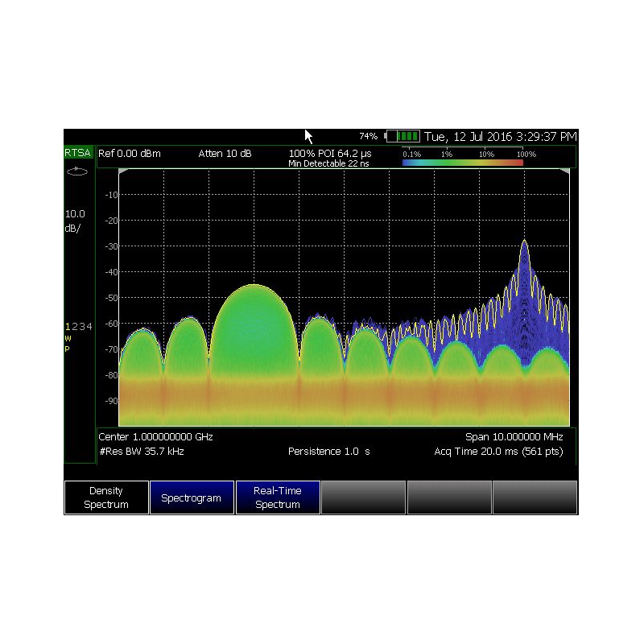The image size is (644, 644).
Task: Select the Density Spectrum softkey
Action: tap(106, 497)
